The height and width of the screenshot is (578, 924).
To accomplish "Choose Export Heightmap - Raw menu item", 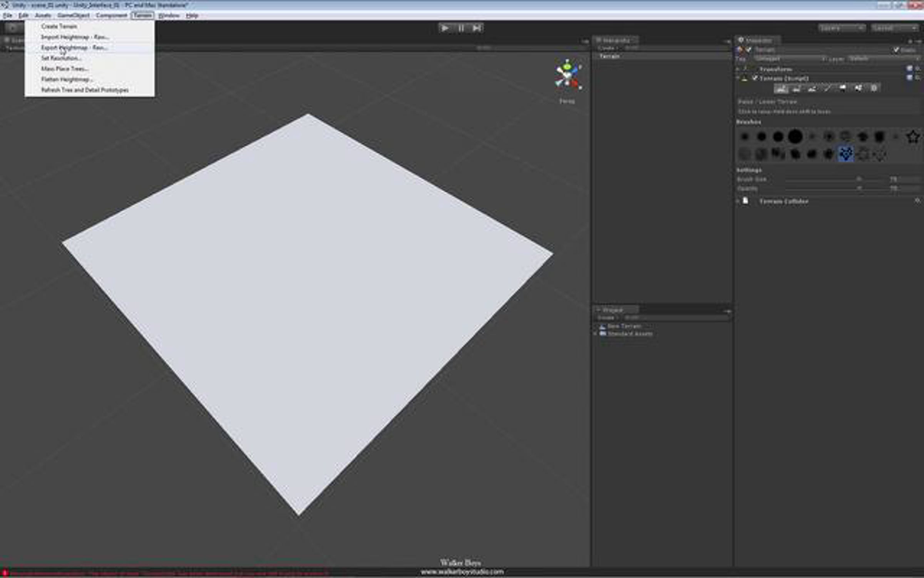I will pos(90,47).
